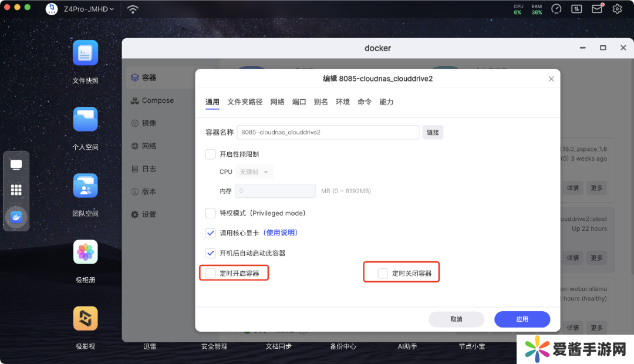This screenshot has height=364, width=634.
Task: Switch to the 端口 tab
Action: 299,102
